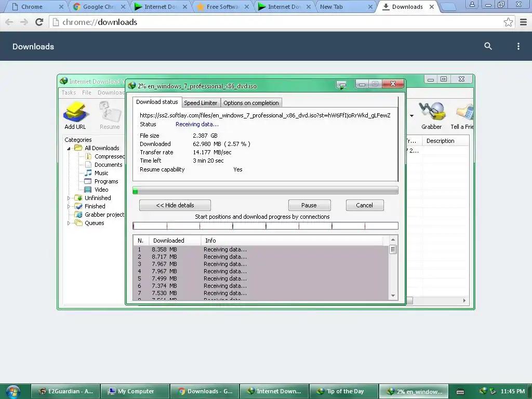The height and width of the screenshot is (399, 532).
Task: Expand the Queues tree node
Action: 69,223
